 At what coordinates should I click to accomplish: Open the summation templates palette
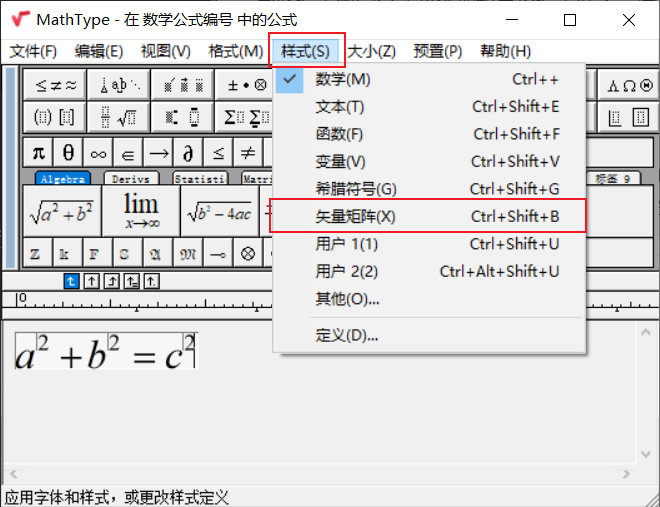pos(245,117)
